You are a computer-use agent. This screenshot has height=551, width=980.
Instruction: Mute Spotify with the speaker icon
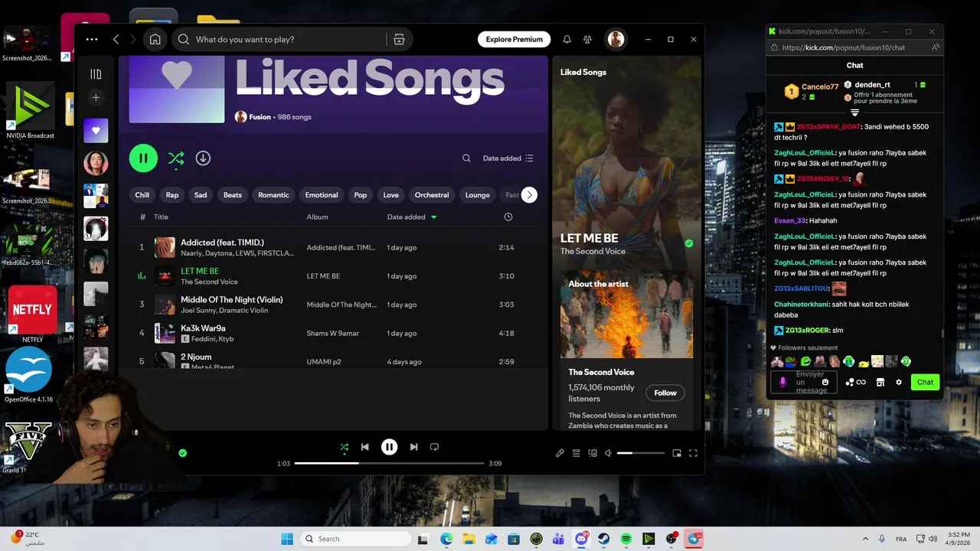608,453
